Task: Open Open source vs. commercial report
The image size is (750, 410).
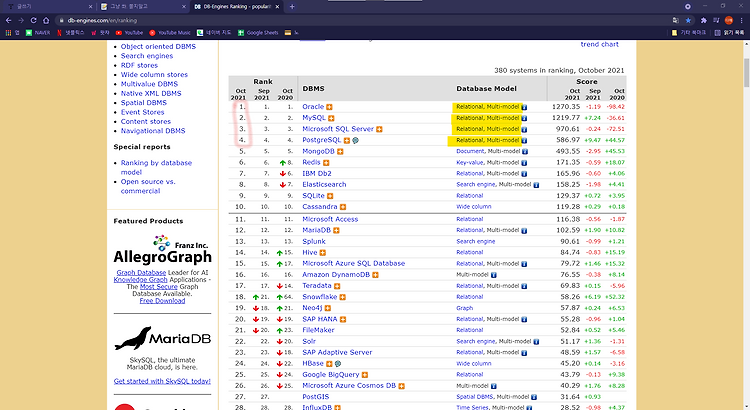Action: pos(148,187)
